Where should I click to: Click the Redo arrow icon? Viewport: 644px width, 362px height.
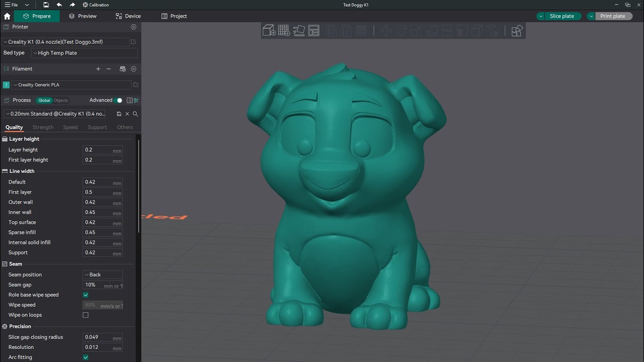pos(72,5)
